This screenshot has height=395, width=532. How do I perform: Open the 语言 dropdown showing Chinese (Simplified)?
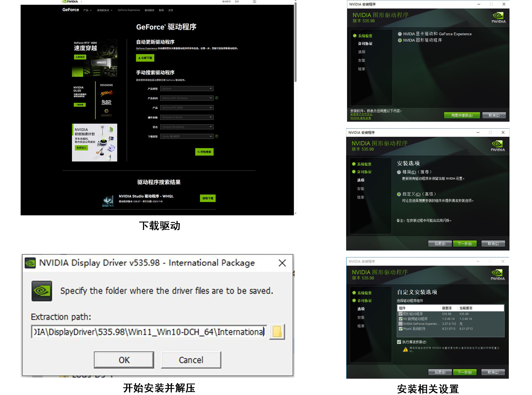(187, 127)
